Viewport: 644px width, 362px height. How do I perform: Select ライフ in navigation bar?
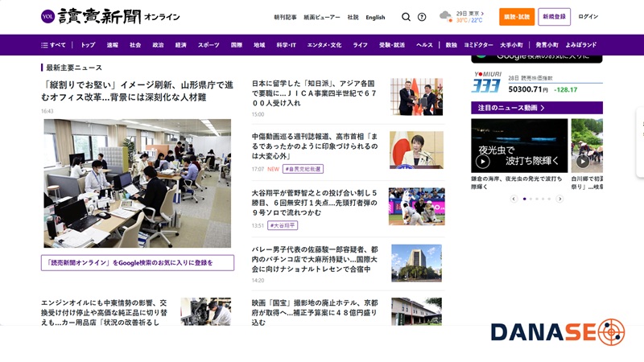pyautogui.click(x=360, y=45)
